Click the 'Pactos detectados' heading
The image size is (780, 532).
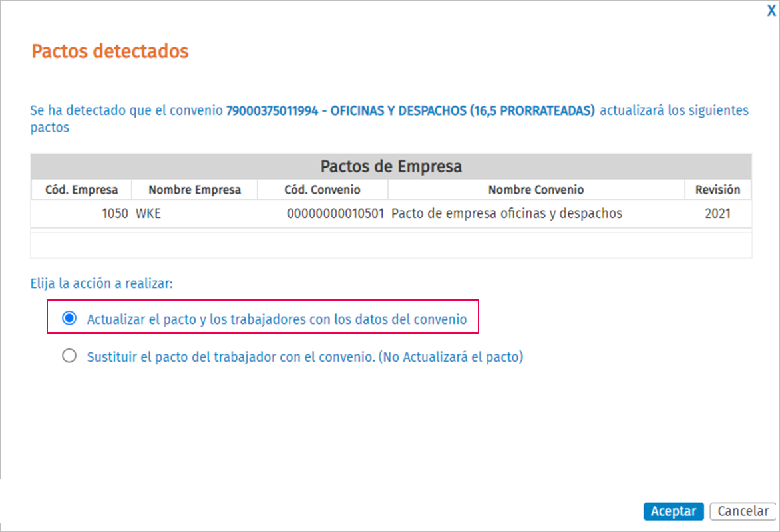point(110,51)
